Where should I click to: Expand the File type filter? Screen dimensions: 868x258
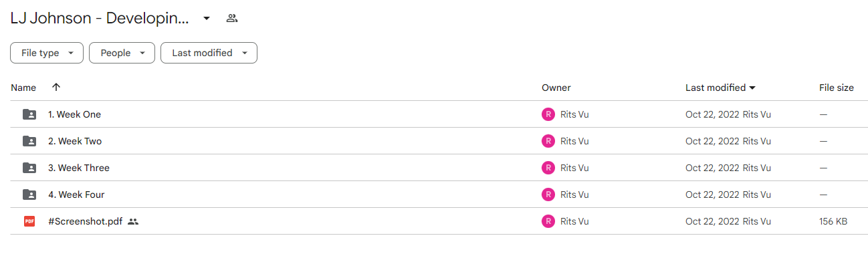coord(47,53)
